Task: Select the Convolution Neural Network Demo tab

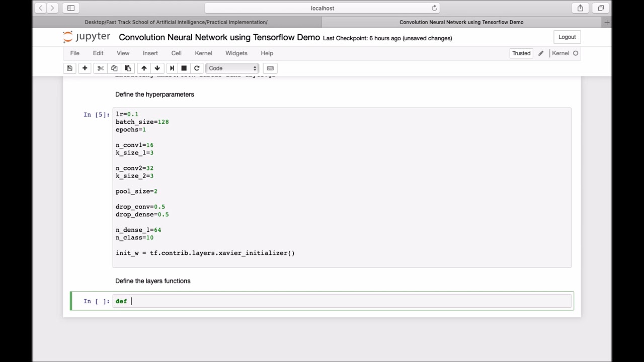Action: [x=461, y=22]
